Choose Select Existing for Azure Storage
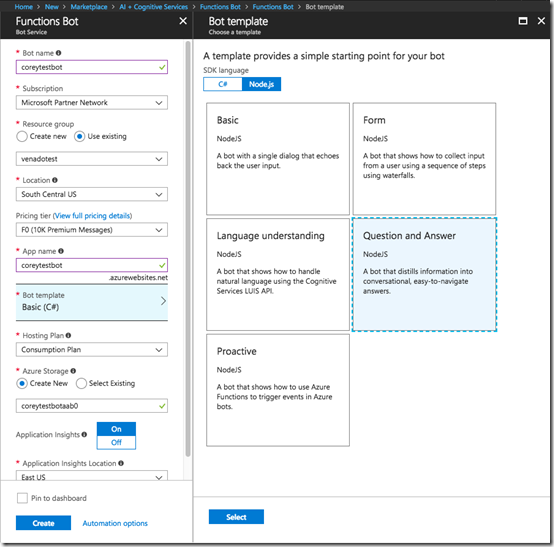Screen dimensions: 554x547 [81, 383]
